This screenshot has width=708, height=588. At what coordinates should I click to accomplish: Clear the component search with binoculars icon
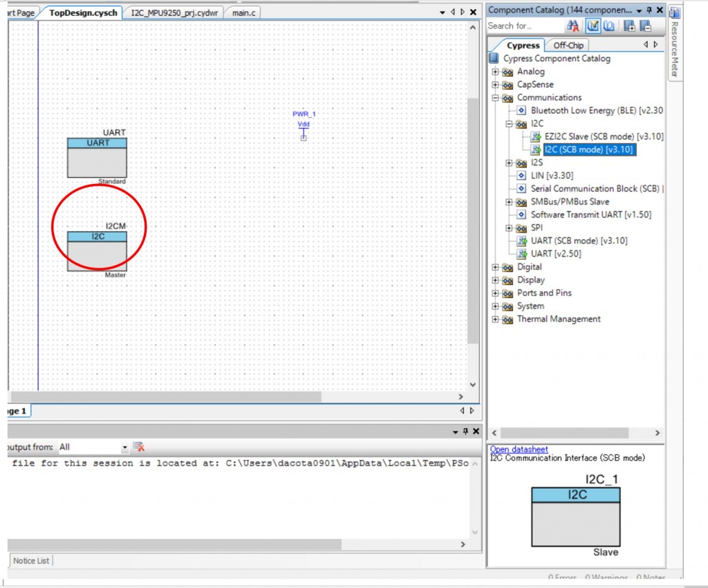coord(572,26)
